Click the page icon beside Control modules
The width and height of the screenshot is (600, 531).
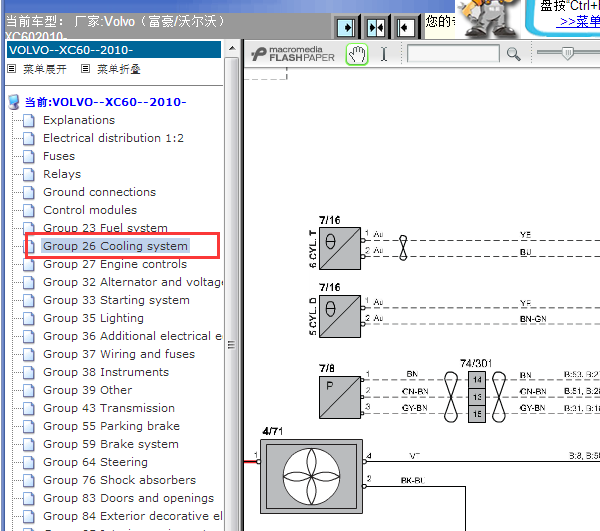click(x=28, y=210)
